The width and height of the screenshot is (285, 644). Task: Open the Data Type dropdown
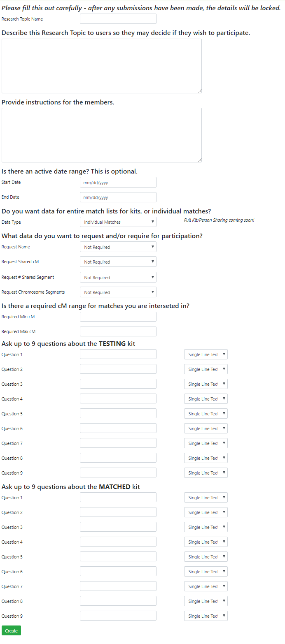pyautogui.click(x=118, y=222)
